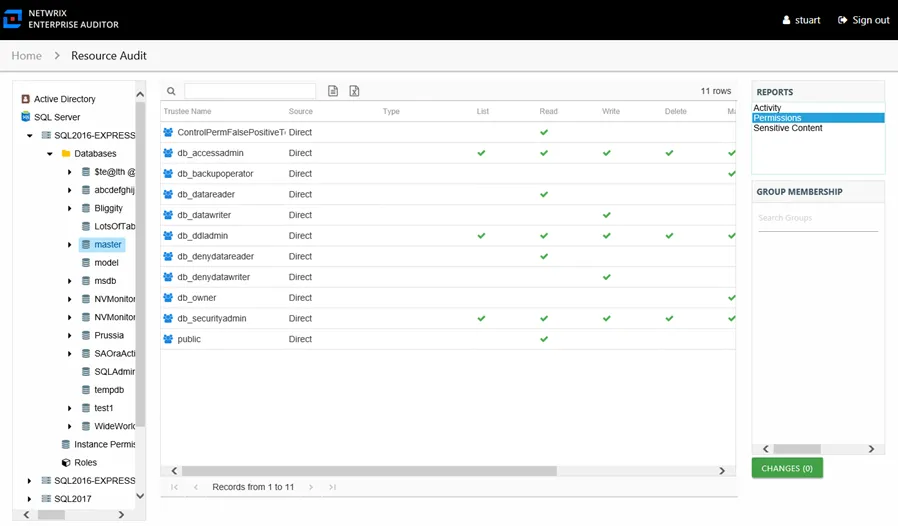
Task: Select the Permissions report
Action: click(818, 118)
